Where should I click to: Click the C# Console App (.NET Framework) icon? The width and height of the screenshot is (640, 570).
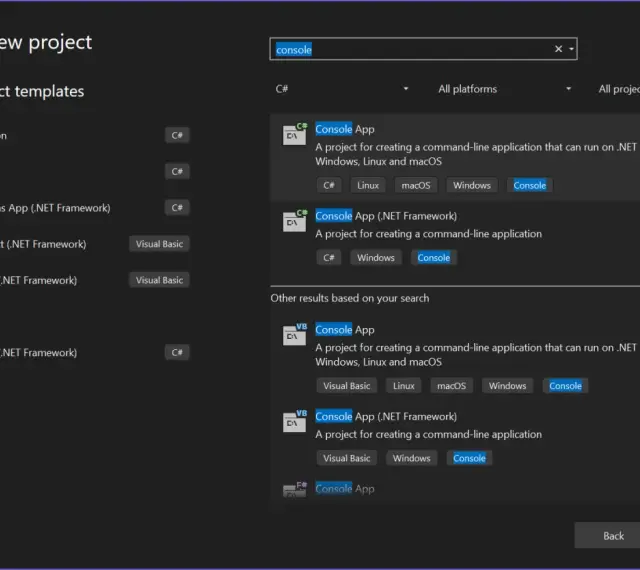point(295,220)
